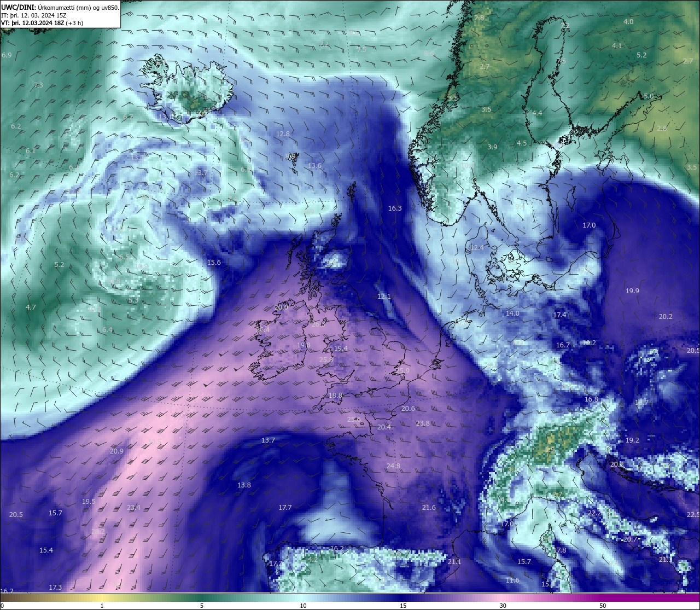Click the 25.9 value on the map
This screenshot has height=610, width=700.
pyautogui.click(x=402, y=371)
